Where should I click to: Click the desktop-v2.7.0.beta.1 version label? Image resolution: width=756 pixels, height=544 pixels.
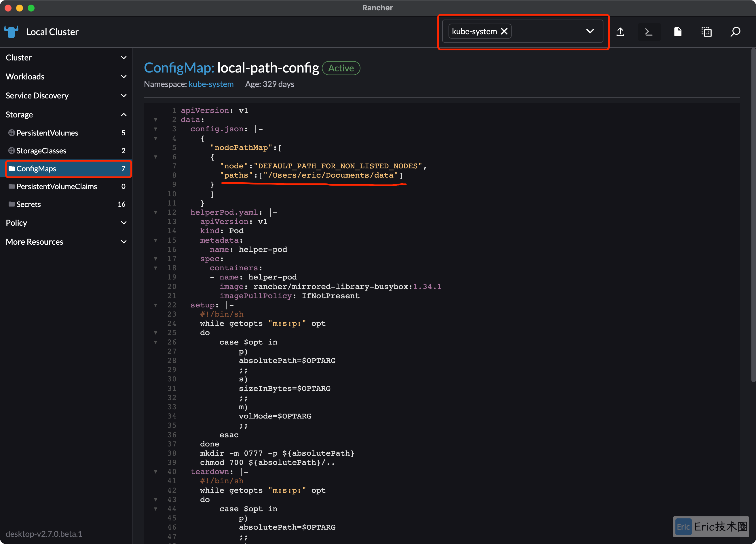[x=44, y=534]
